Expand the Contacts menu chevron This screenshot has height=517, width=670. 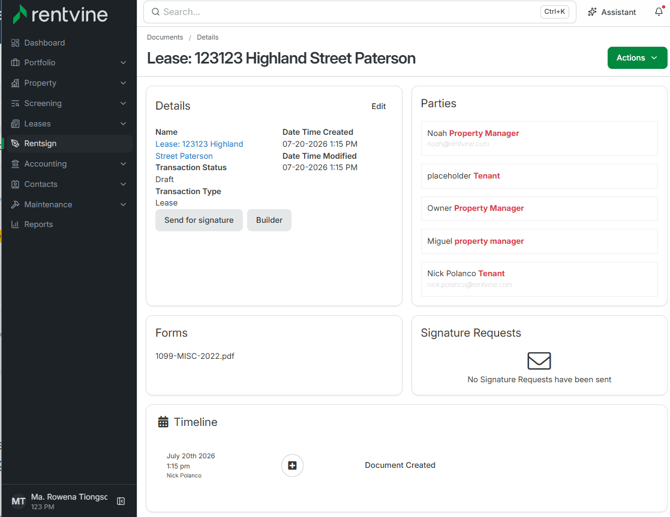coord(123,184)
